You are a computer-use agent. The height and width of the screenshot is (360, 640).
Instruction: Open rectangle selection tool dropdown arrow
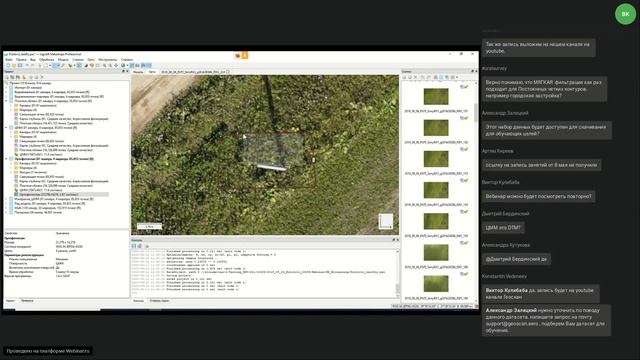coord(50,65)
